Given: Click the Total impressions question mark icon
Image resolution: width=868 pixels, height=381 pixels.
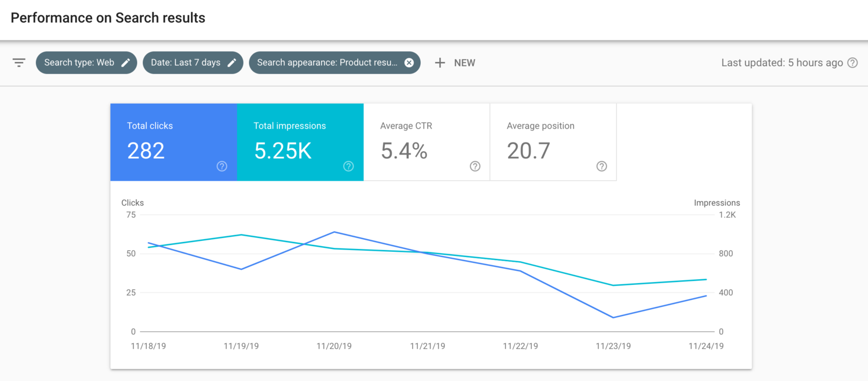Looking at the screenshot, I should pyautogui.click(x=348, y=166).
